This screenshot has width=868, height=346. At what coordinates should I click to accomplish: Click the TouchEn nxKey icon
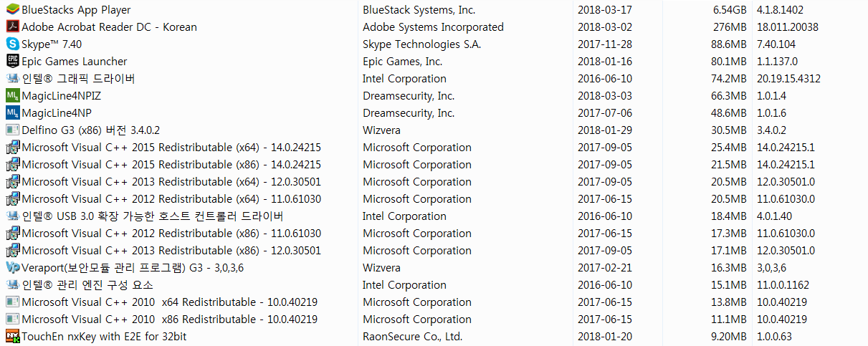pos(12,337)
